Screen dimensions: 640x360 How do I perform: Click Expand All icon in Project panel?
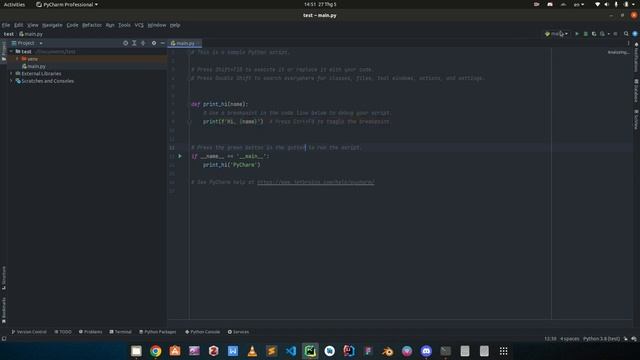click(x=134, y=43)
